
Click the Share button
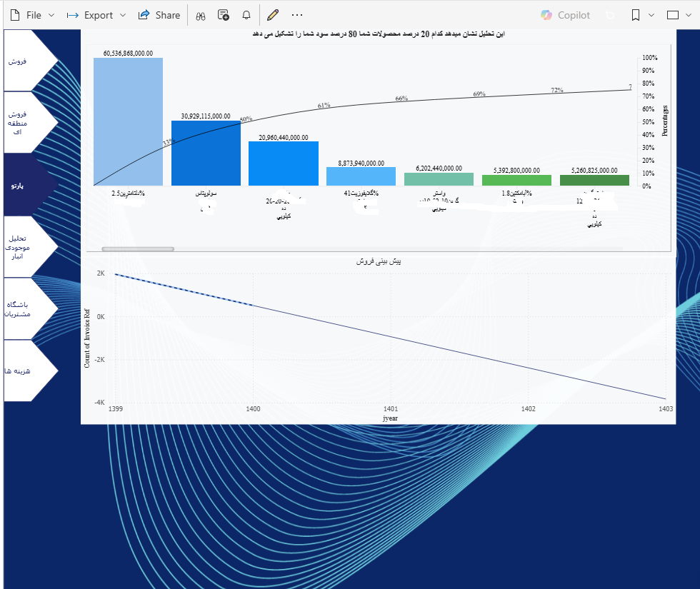(159, 15)
